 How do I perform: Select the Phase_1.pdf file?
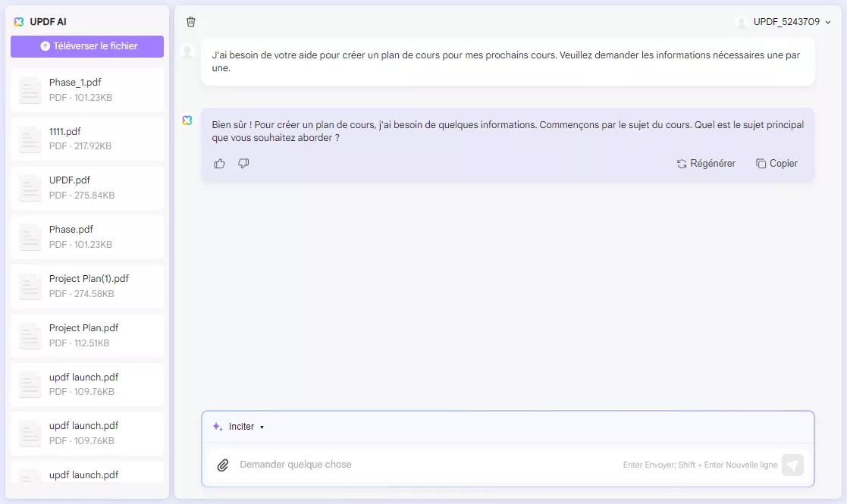[x=86, y=89]
